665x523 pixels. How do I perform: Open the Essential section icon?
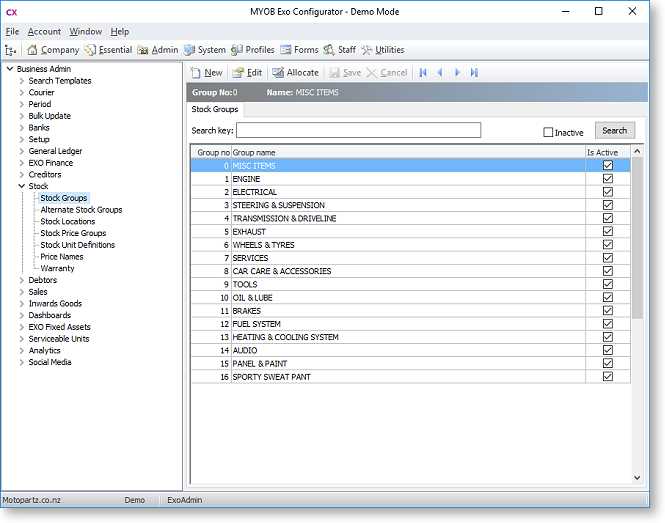pyautogui.click(x=90, y=50)
